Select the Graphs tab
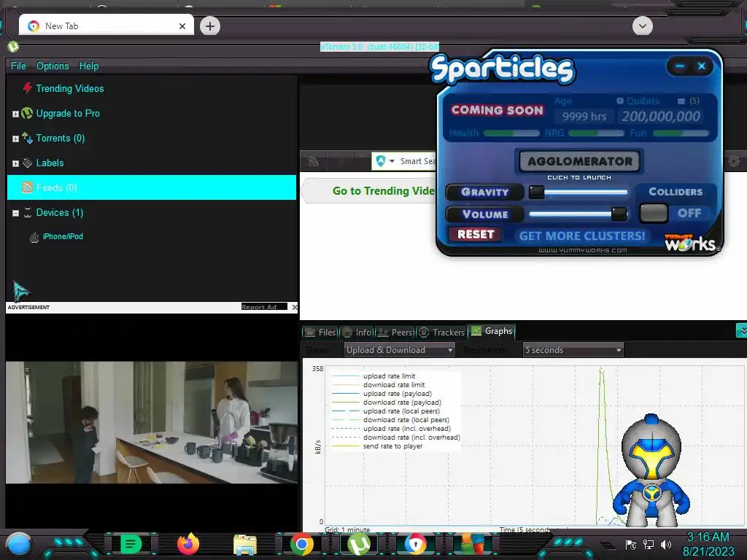 [492, 331]
